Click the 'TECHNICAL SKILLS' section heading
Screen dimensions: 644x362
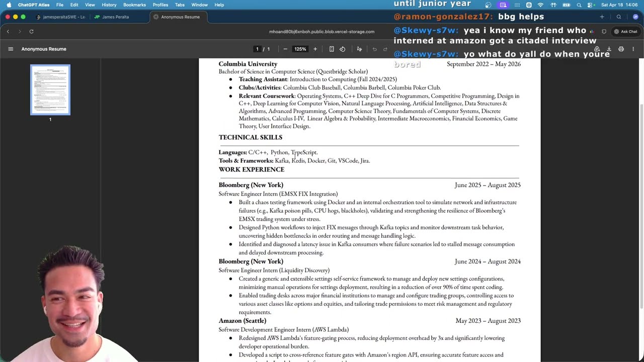point(251,137)
